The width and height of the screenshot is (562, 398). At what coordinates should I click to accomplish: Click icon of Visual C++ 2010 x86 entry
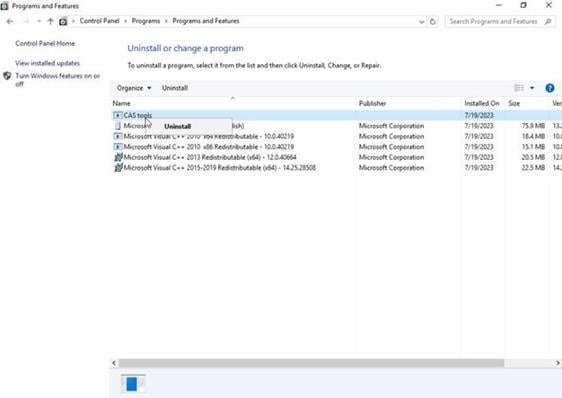[x=118, y=147]
